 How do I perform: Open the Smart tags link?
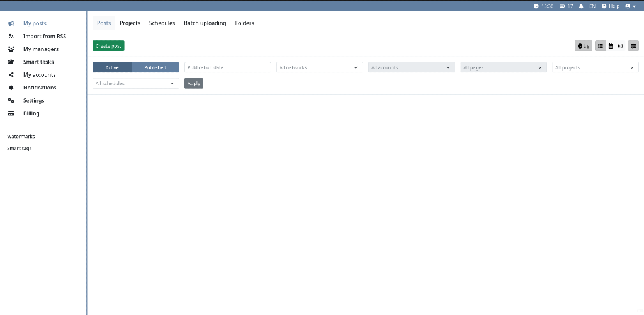coord(20,149)
